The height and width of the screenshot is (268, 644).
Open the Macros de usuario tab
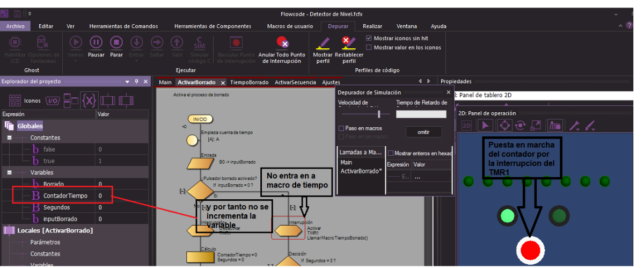click(x=290, y=26)
